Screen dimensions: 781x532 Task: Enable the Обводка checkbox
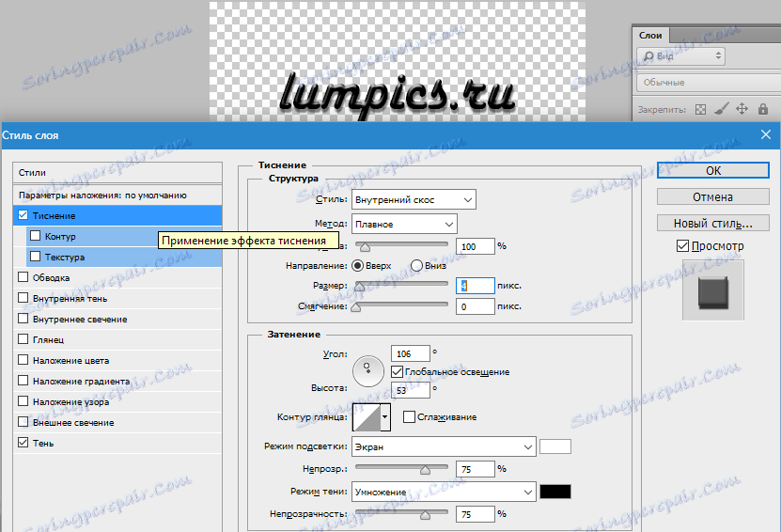point(23,277)
